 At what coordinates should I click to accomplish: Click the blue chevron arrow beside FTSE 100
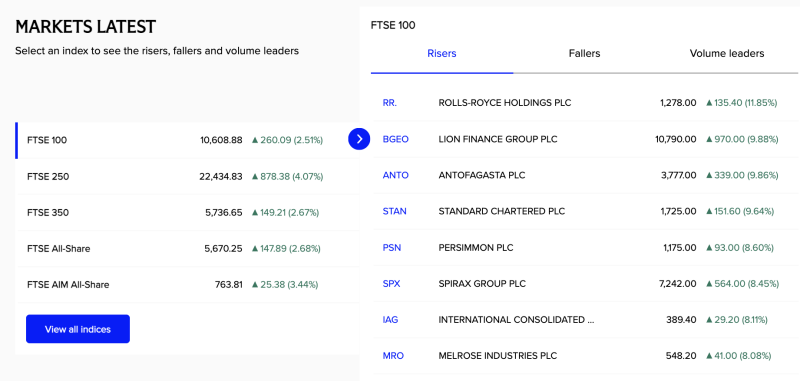[359, 139]
